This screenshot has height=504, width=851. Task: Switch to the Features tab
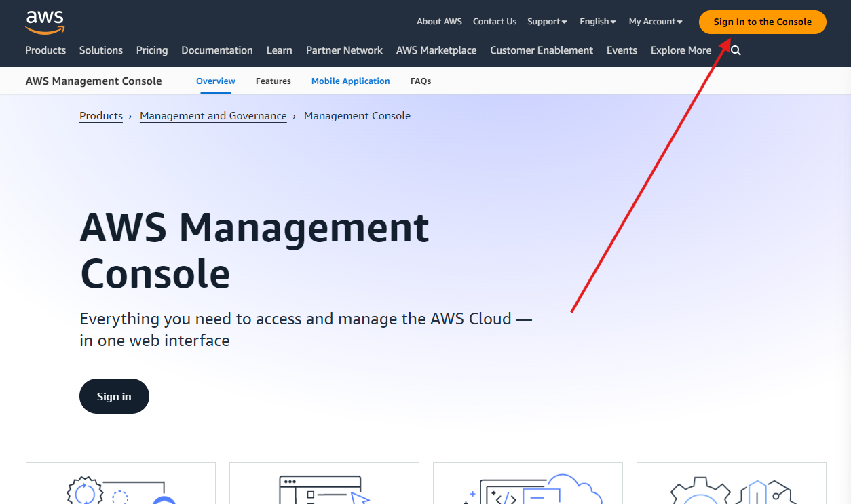pos(273,81)
